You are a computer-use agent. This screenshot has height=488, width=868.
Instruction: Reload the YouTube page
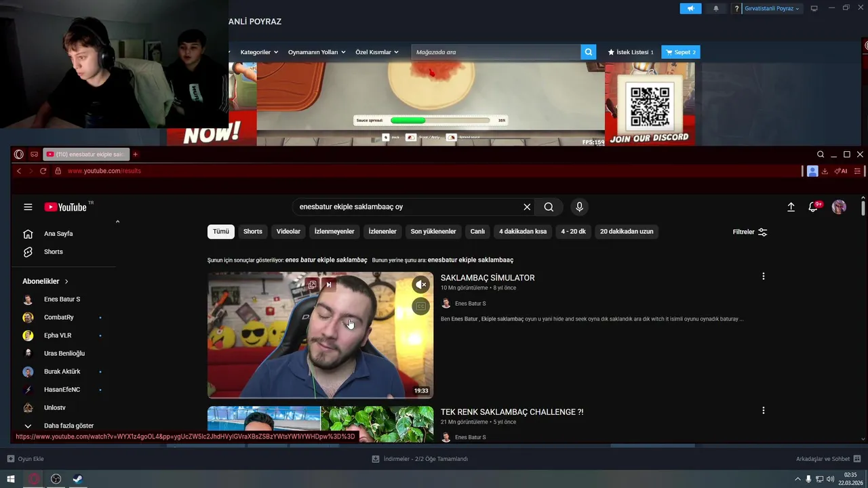[43, 171]
